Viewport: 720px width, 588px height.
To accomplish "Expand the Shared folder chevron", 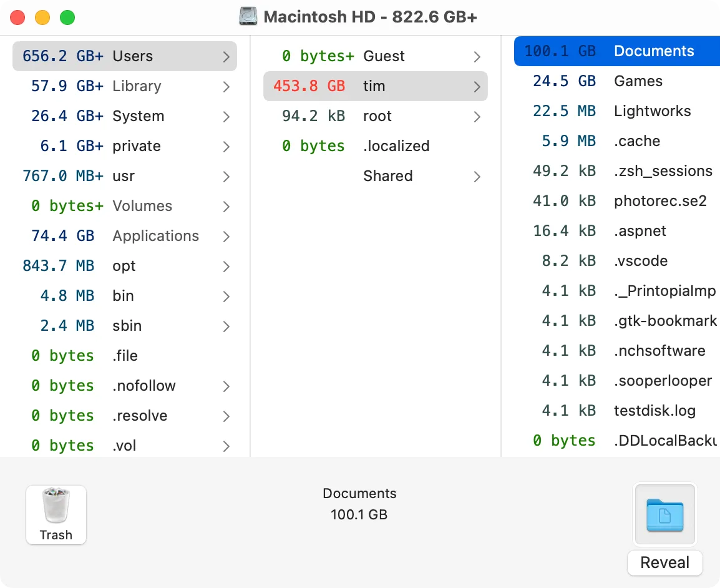I will point(477,176).
